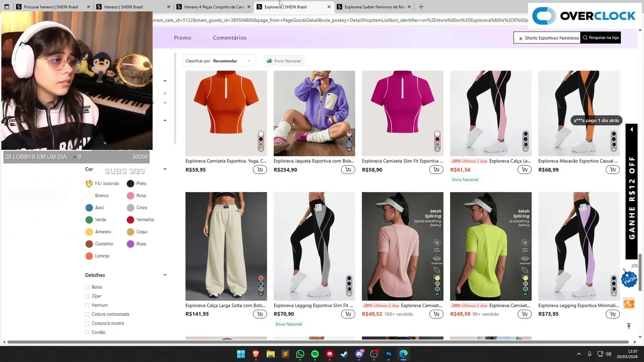Add the R$141,95 Calça Larga to cart
644x362 pixels.
[x=260, y=314]
